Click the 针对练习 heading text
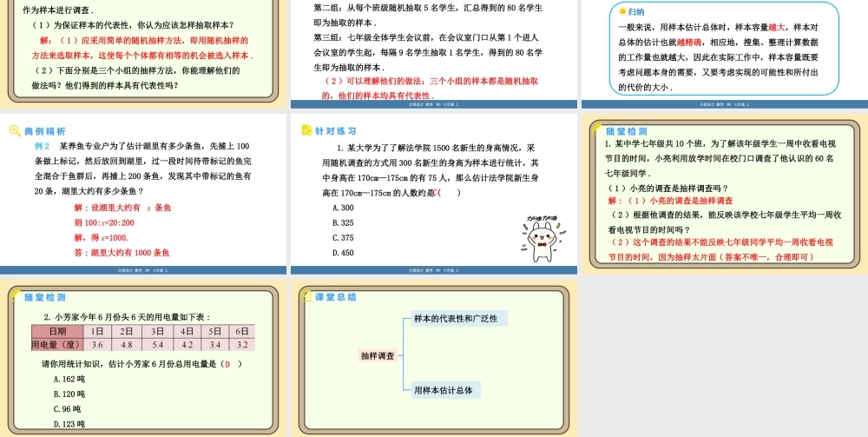Screen dimensions: 868x437 (x=336, y=131)
